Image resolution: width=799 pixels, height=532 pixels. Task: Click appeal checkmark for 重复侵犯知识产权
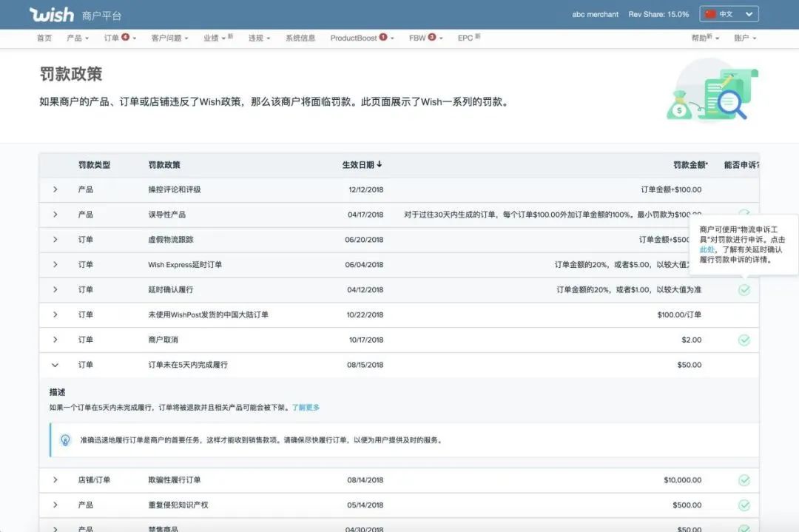(744, 505)
